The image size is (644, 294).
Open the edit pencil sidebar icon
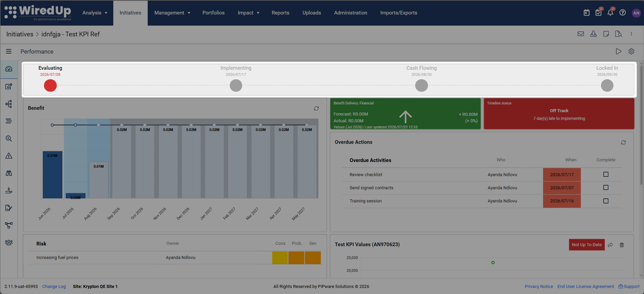tap(9, 86)
